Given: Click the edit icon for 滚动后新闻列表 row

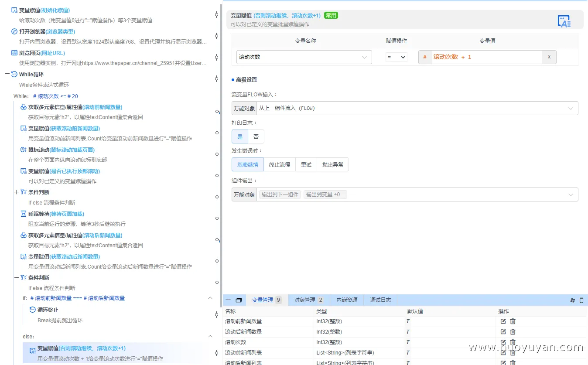Looking at the screenshot, I should point(503,362).
